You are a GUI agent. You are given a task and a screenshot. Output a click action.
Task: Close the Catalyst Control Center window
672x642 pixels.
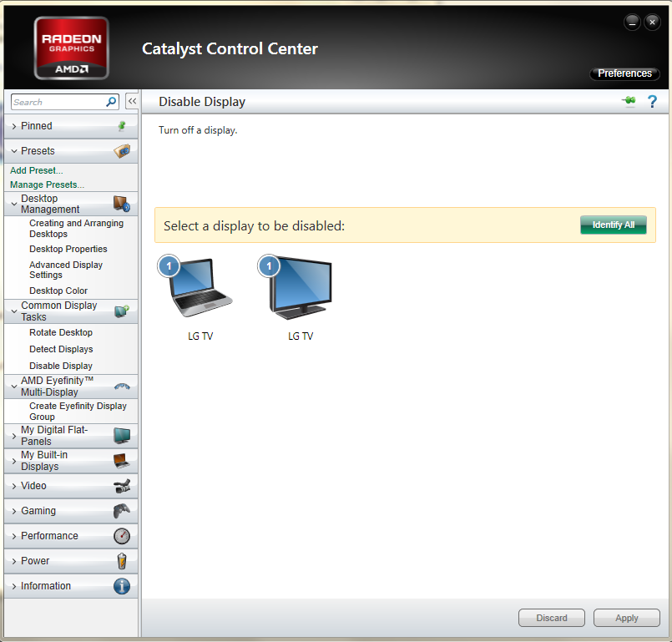coord(652,23)
